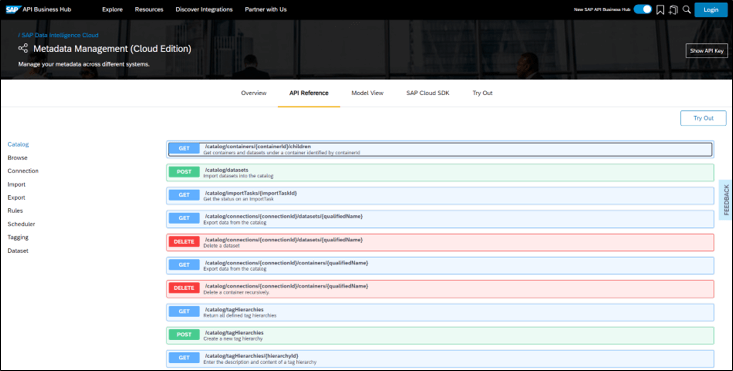Select Connection in the left sidebar
733x371 pixels.
point(23,171)
